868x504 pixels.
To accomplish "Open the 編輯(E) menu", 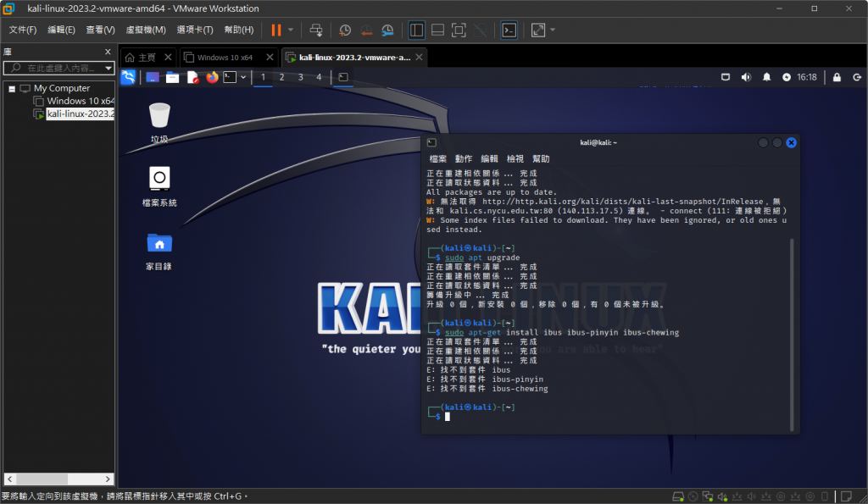I will pos(61,30).
